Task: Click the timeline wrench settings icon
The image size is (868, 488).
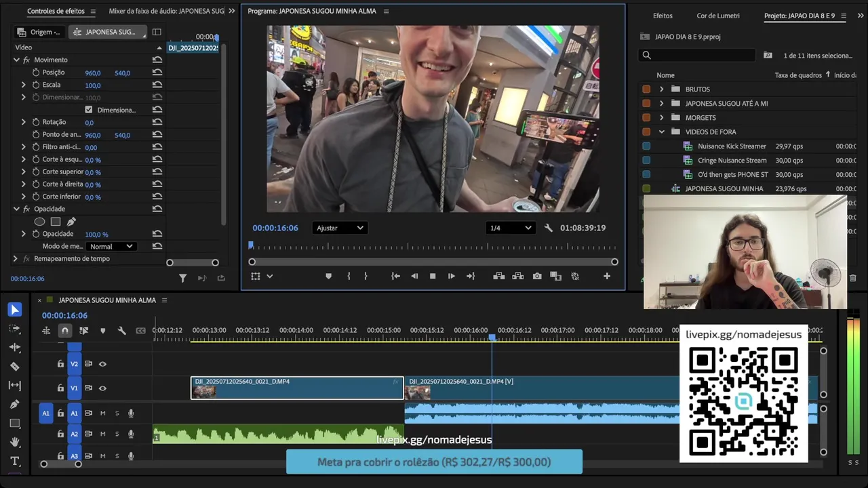Action: tap(121, 331)
